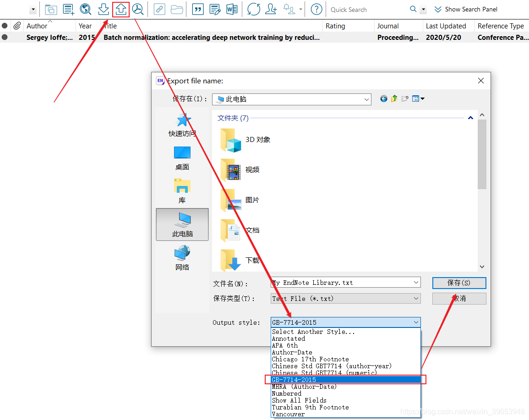Select 此电脑 in the places sidebar
Viewport: 529px width, 420px height.
click(182, 224)
